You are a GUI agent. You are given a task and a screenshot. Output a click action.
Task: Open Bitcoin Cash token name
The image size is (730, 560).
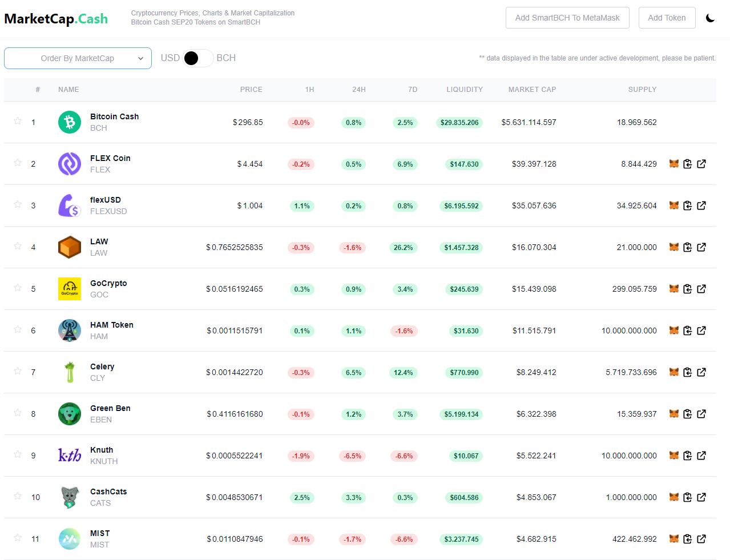click(114, 116)
